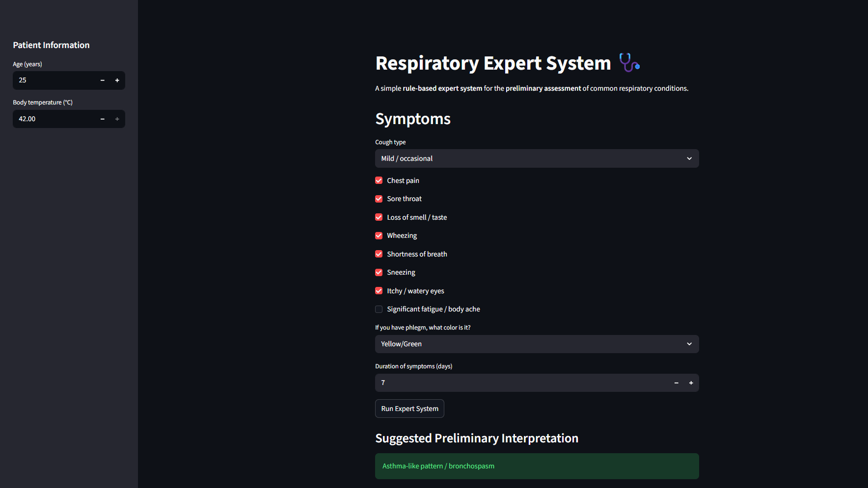Focus the Body temperature input field
The height and width of the screenshot is (488, 868).
point(54,119)
